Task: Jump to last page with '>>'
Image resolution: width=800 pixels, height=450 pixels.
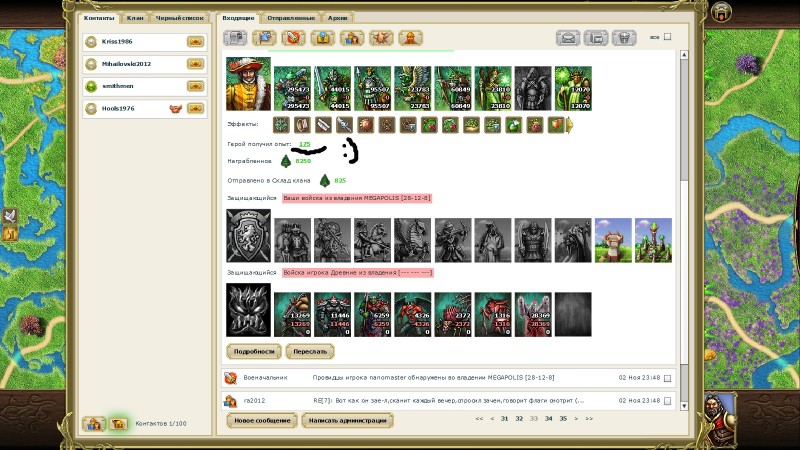Action: click(x=589, y=418)
